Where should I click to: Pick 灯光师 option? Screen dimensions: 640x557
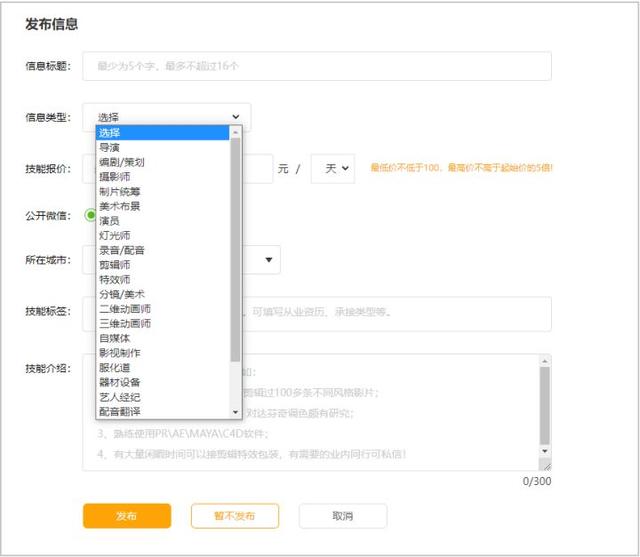click(162, 235)
